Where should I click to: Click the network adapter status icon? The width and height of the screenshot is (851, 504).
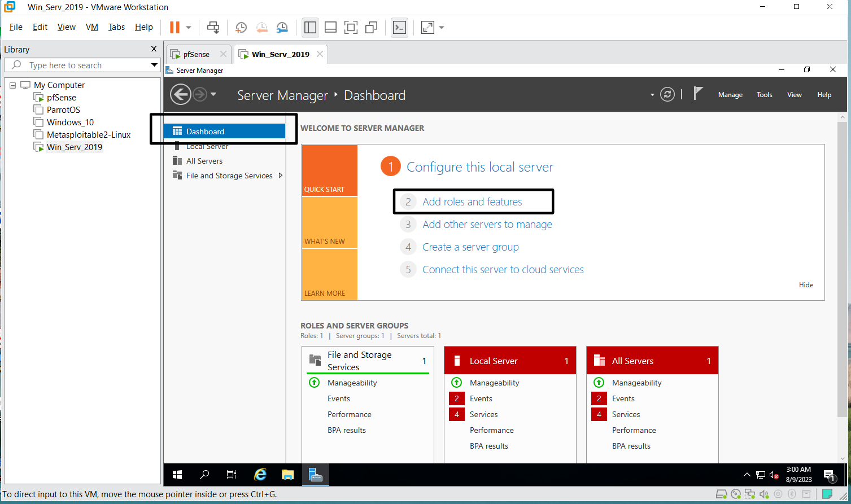pyautogui.click(x=750, y=494)
